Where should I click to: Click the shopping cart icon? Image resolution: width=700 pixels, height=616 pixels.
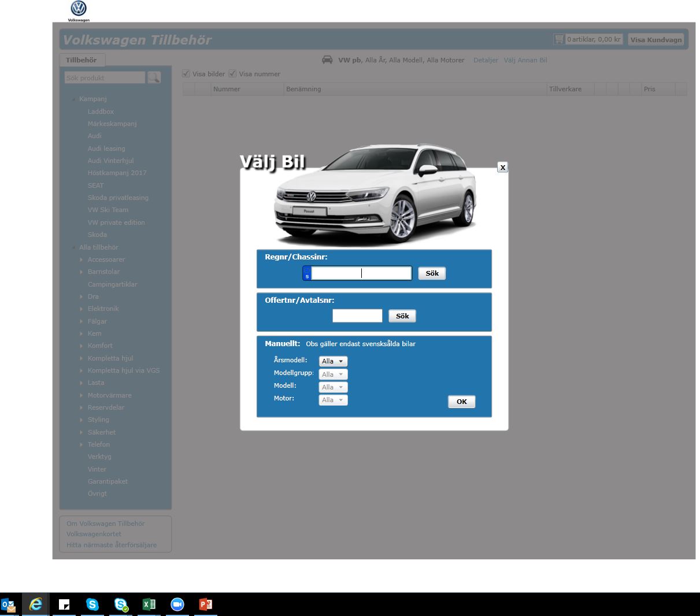(559, 39)
